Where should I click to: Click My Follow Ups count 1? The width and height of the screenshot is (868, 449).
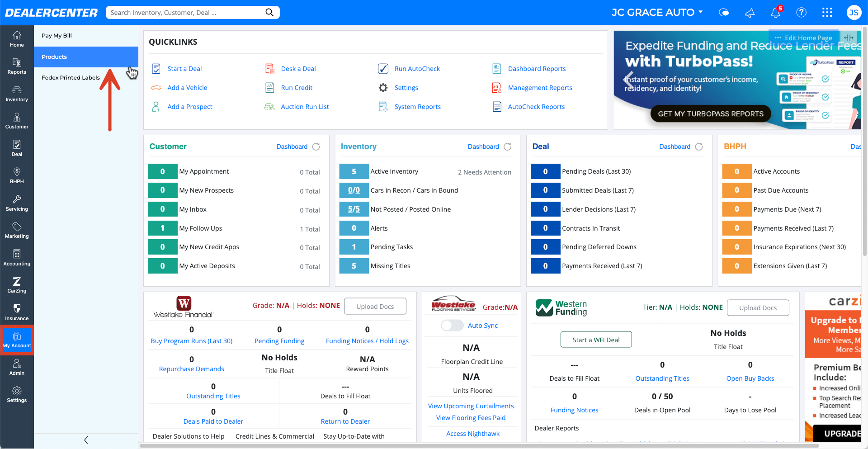(x=163, y=228)
